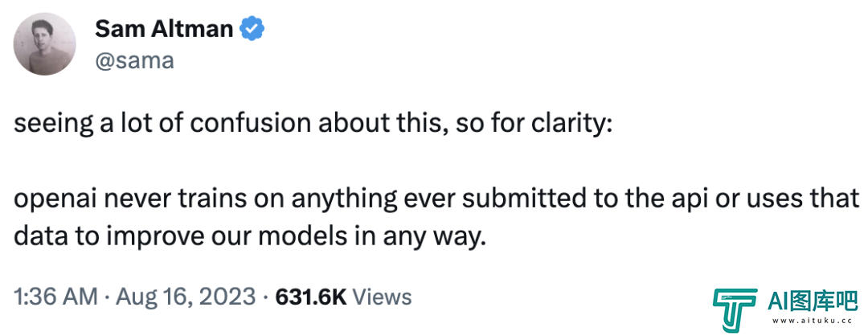Open the Sam Altman display name
The image size is (868, 336).
click(x=164, y=28)
